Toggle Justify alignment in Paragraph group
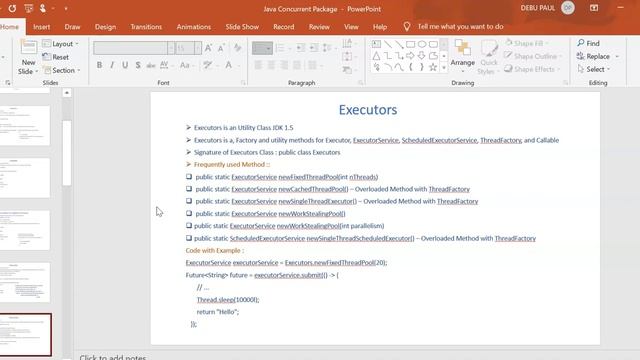 click(297, 65)
